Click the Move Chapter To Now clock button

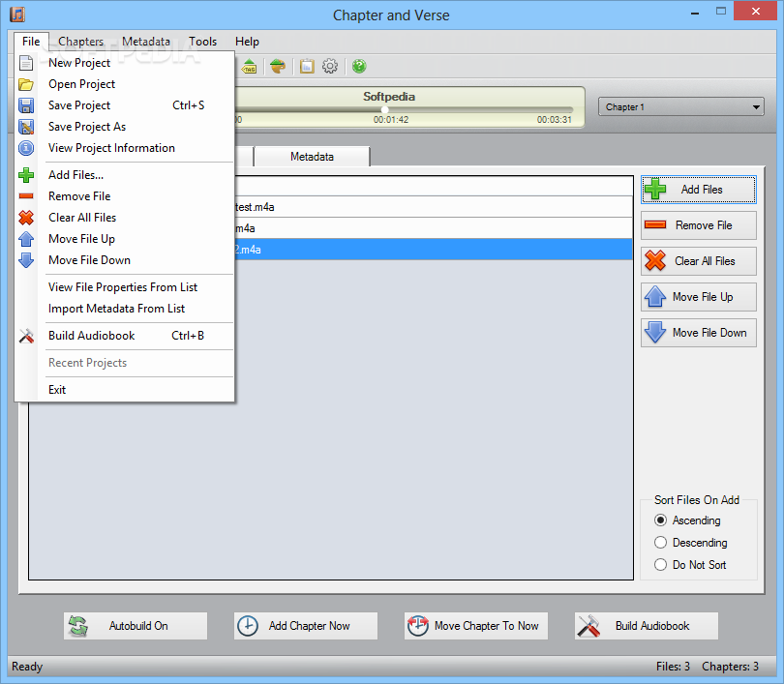[476, 626]
